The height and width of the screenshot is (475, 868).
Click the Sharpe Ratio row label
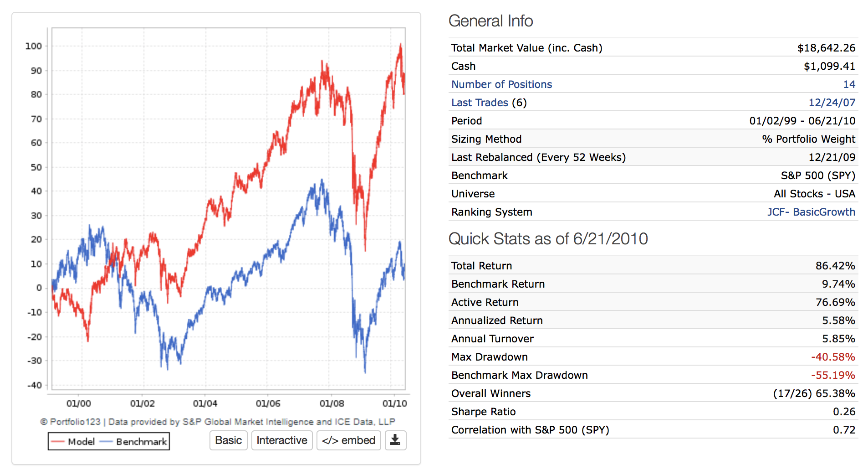(x=483, y=412)
